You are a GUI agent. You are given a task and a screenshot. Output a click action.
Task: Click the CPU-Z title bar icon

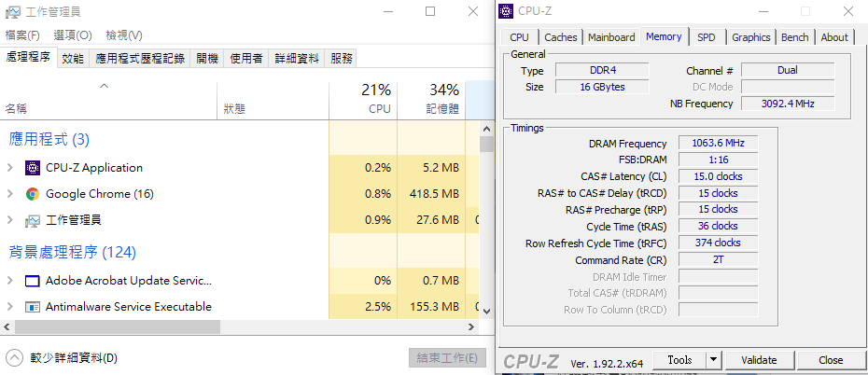click(x=506, y=10)
